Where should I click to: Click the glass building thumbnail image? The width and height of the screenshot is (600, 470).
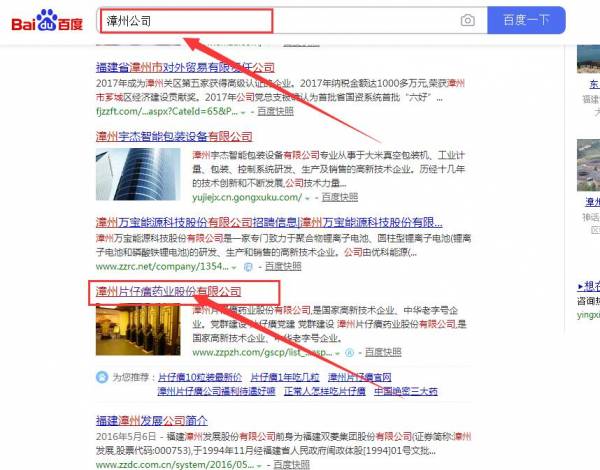(x=138, y=175)
